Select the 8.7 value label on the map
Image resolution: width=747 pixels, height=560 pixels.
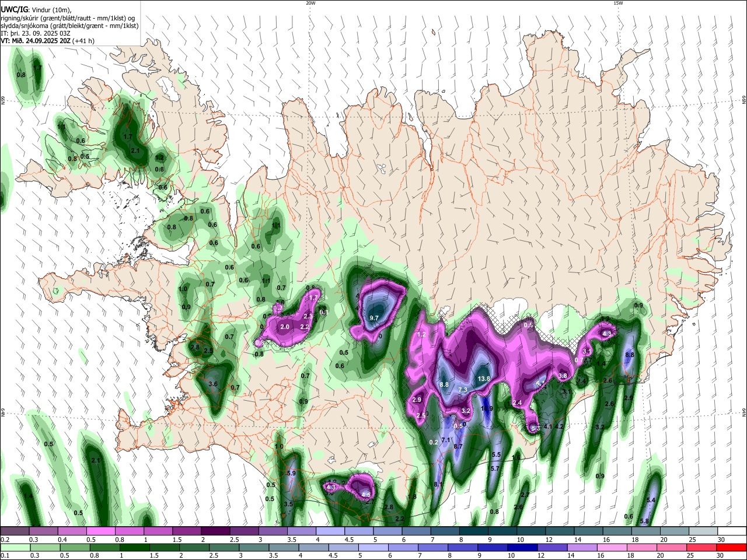coord(458,446)
